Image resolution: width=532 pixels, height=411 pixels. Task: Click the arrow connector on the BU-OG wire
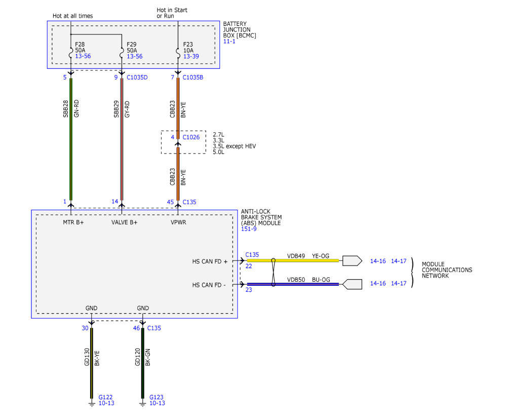[x=352, y=284]
